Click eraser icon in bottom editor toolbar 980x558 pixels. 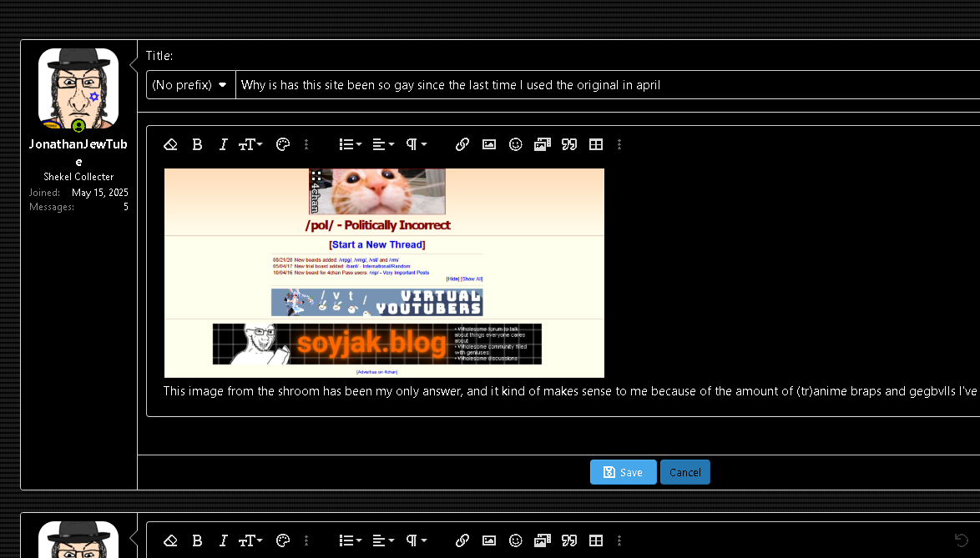tap(170, 540)
